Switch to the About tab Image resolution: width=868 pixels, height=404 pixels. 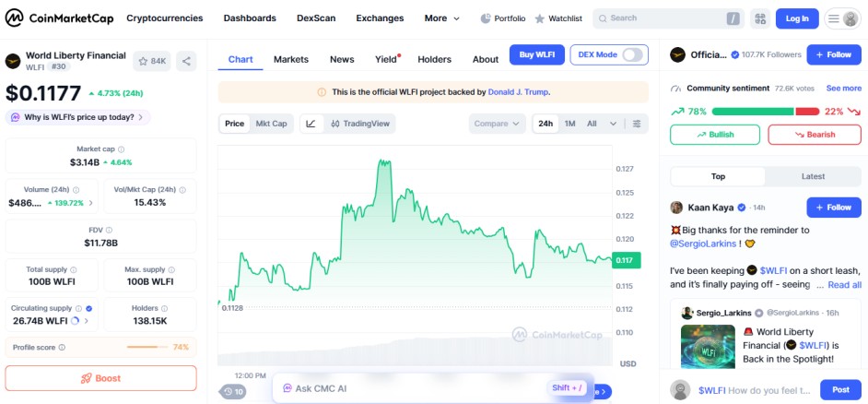[x=486, y=59]
